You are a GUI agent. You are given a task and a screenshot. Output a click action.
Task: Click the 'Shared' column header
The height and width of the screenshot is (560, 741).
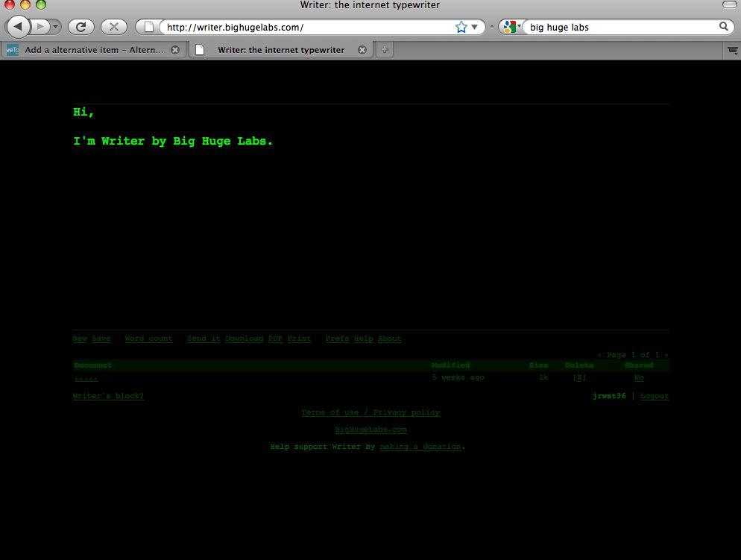(639, 365)
